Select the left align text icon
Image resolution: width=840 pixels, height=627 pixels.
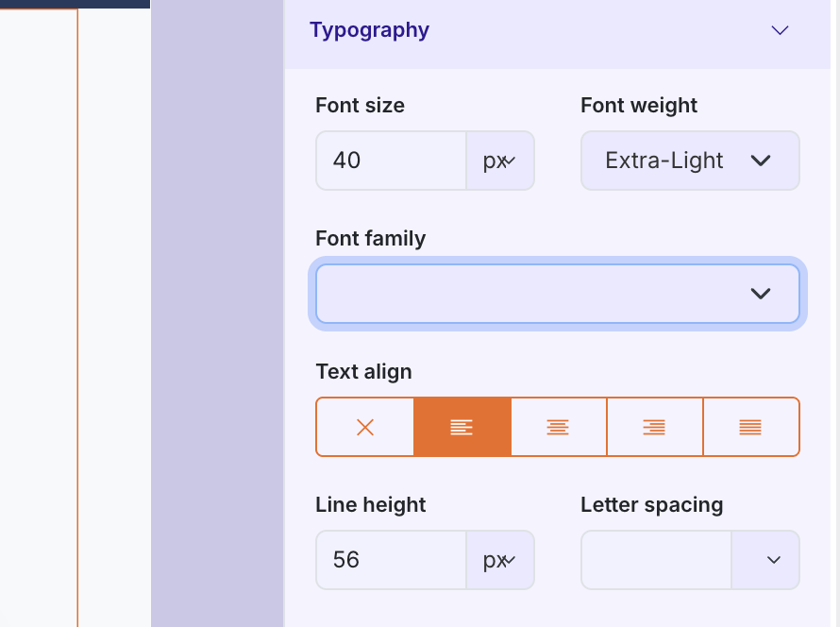[462, 427]
